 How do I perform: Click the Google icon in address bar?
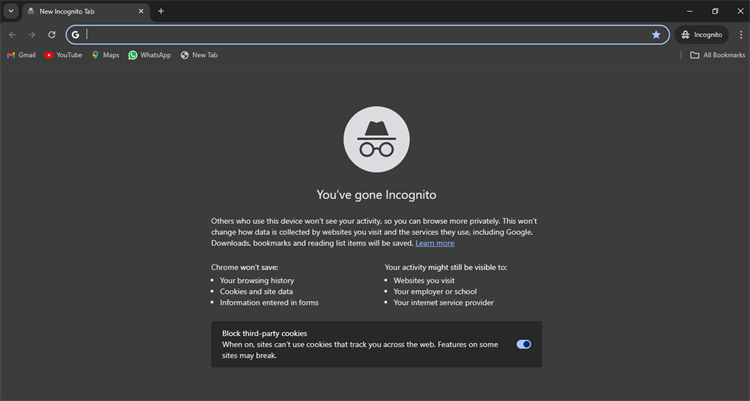(x=75, y=34)
